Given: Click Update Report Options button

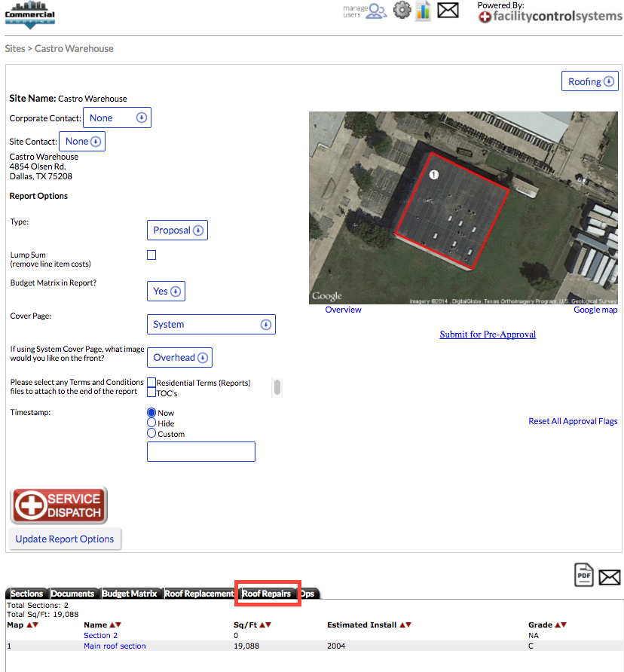Looking at the screenshot, I should (x=65, y=539).
